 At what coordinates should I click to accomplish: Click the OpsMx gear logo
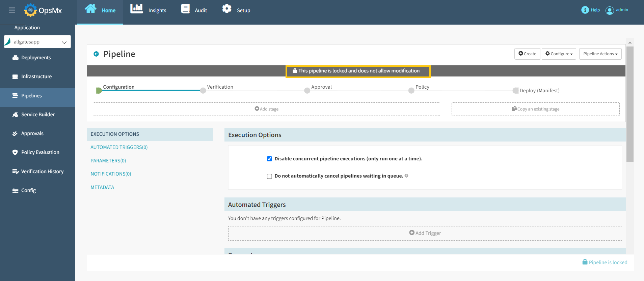click(x=30, y=10)
